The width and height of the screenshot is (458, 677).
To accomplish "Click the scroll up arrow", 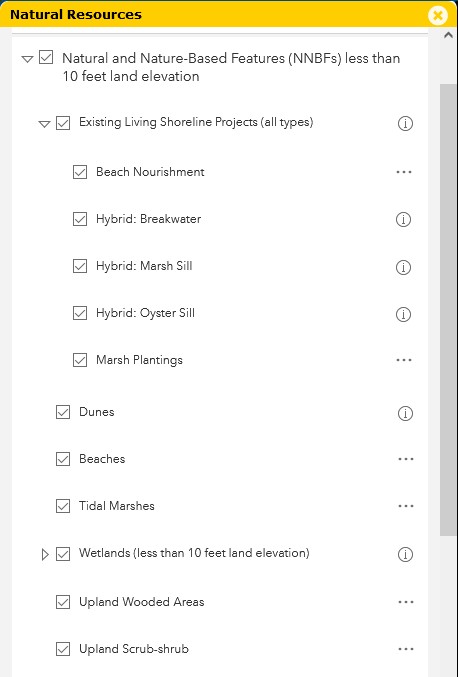I will pyautogui.click(x=448, y=35).
